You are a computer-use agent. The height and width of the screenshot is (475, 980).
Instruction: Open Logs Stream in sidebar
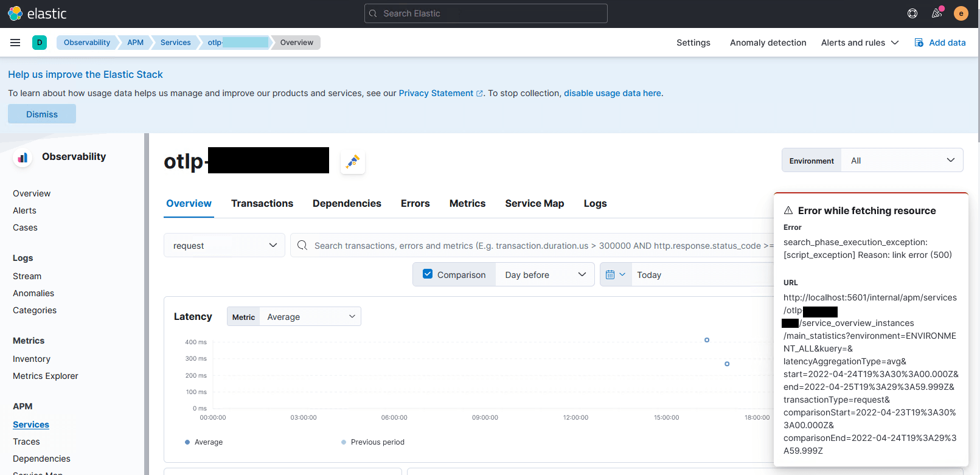[x=27, y=276]
